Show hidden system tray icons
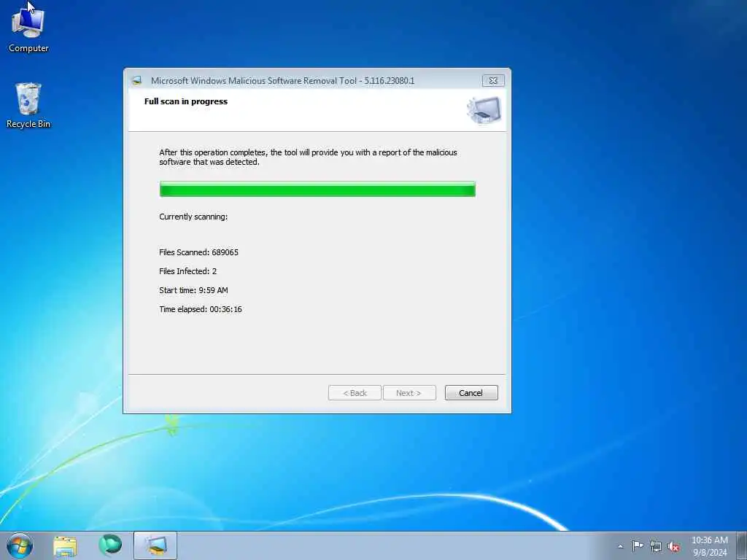The image size is (747, 560). [x=620, y=547]
